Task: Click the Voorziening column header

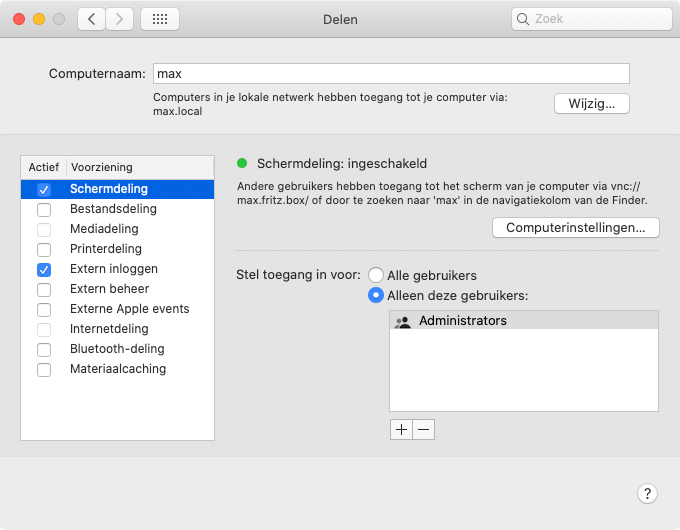Action: pyautogui.click(x=140, y=167)
